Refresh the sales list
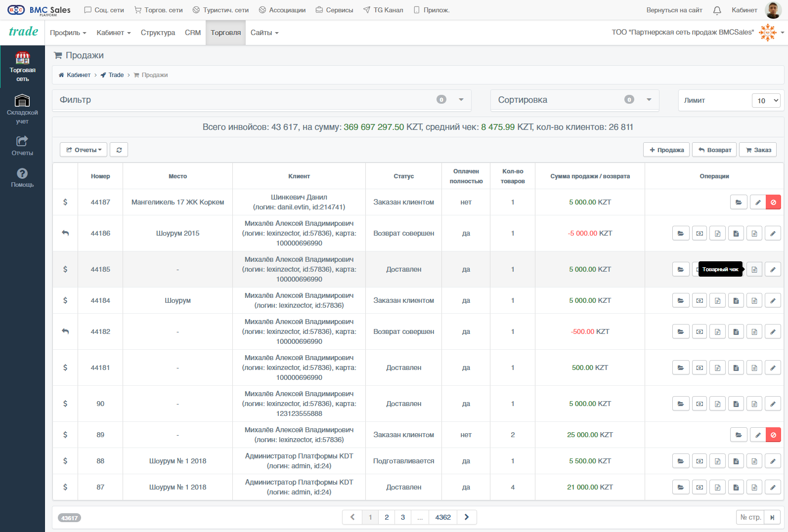The width and height of the screenshot is (788, 532). (119, 150)
